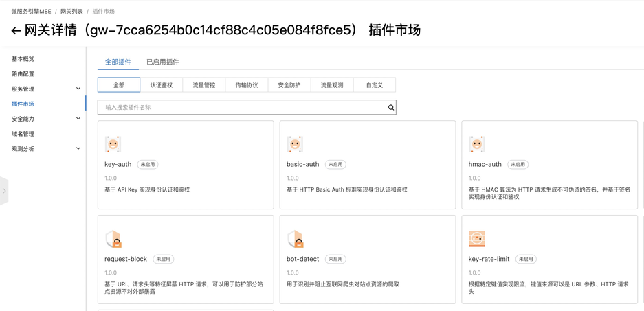Click the 未启用 badge on basic-auth
Image resolution: width=644 pixels, height=311 pixels.
point(335,165)
